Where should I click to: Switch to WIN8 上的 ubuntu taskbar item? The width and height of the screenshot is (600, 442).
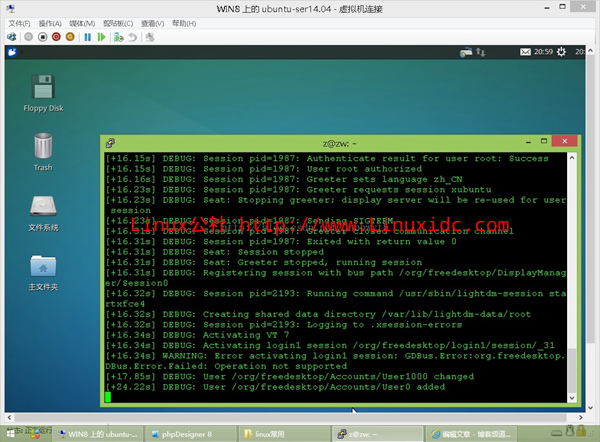(99, 434)
